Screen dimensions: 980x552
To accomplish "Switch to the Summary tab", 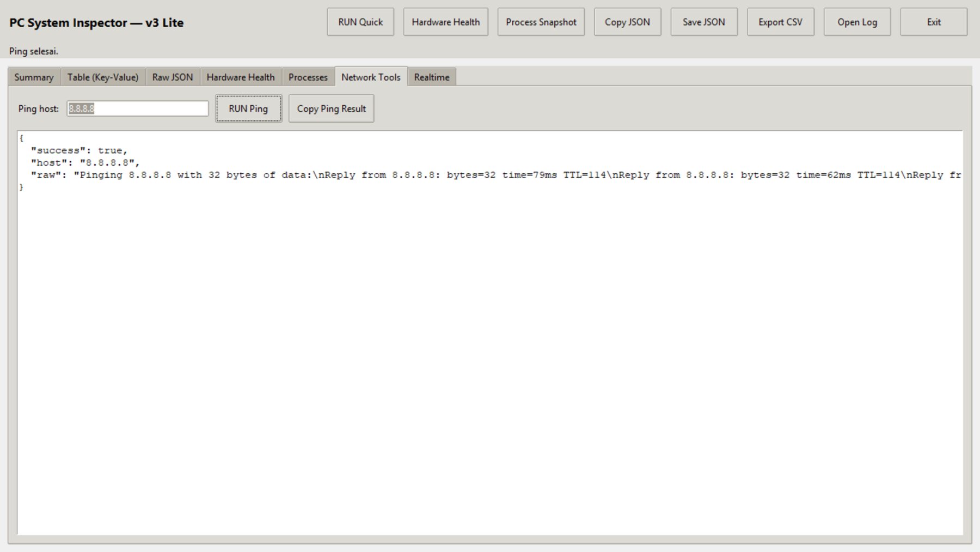I will tap(33, 77).
